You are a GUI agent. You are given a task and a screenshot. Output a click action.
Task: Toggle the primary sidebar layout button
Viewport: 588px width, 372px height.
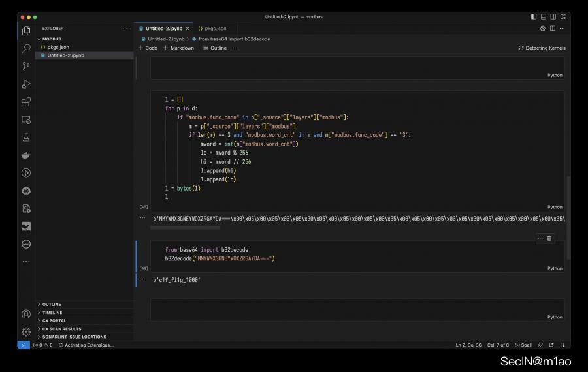point(534,16)
